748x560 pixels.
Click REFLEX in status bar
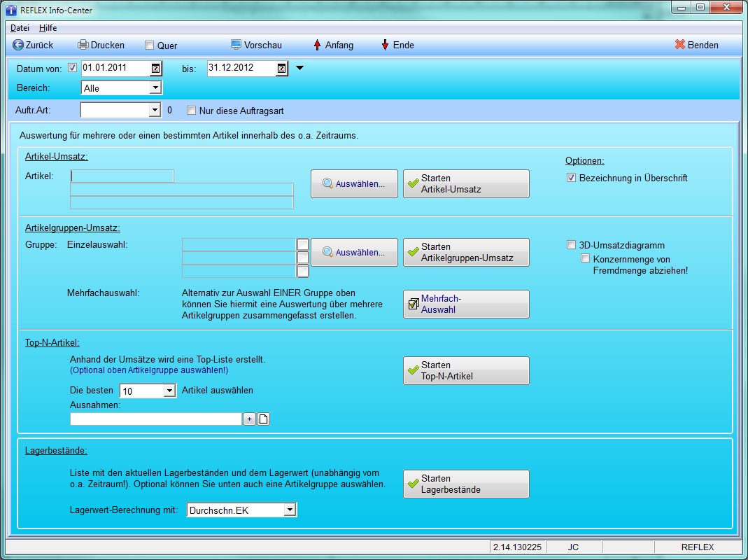coord(698,547)
